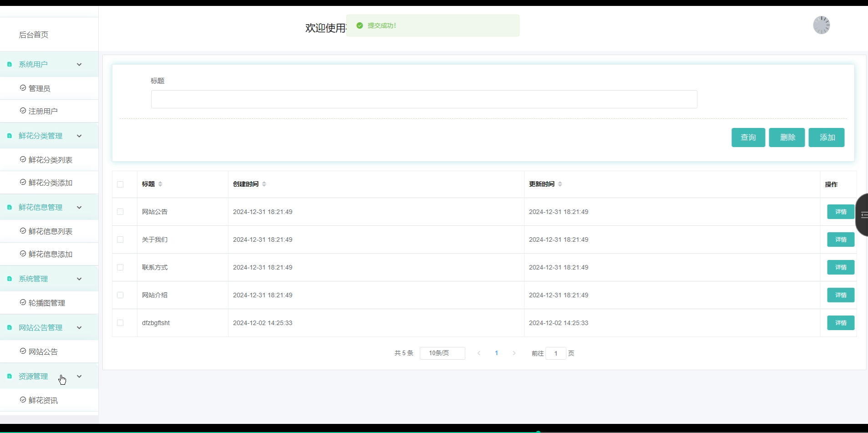Click the check icon beside 网站公告
868x433 pixels.
tap(23, 351)
